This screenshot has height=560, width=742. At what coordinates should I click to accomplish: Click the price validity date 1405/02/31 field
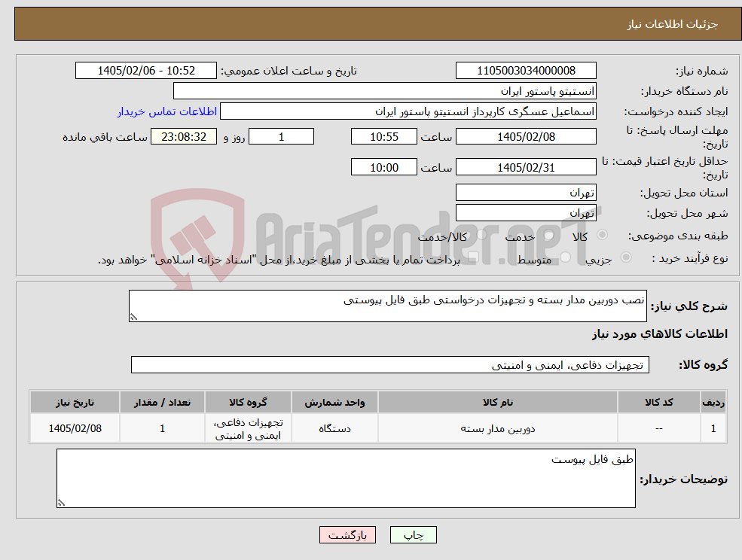[526, 167]
